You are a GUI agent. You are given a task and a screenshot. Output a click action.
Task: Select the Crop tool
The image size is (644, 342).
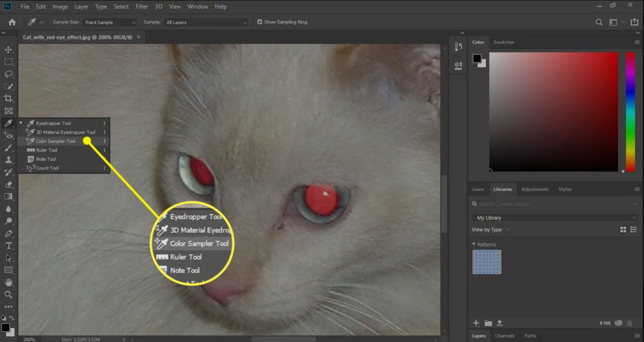pos(8,99)
